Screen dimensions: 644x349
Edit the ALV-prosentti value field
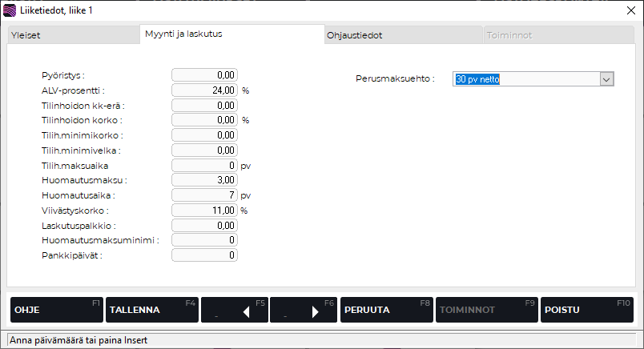205,90
